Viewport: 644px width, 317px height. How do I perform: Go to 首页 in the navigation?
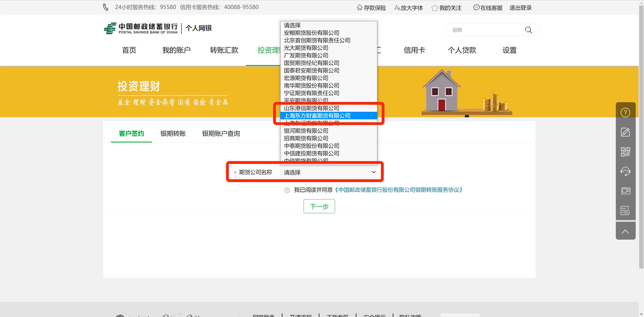point(129,50)
